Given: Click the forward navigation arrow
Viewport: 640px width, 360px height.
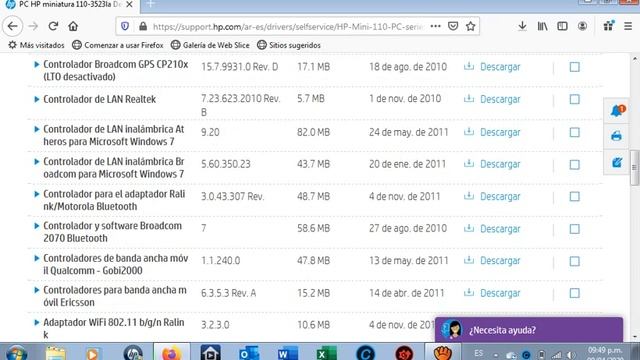Looking at the screenshot, I should [x=33, y=27].
